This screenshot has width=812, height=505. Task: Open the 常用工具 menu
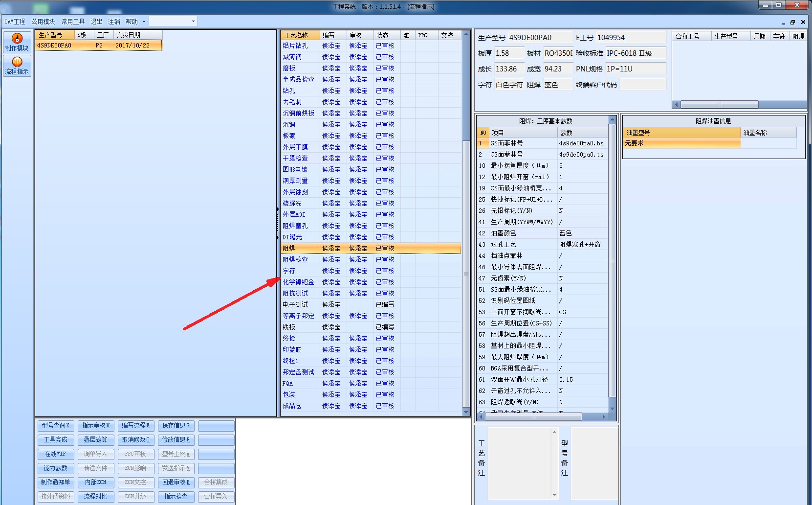(73, 22)
